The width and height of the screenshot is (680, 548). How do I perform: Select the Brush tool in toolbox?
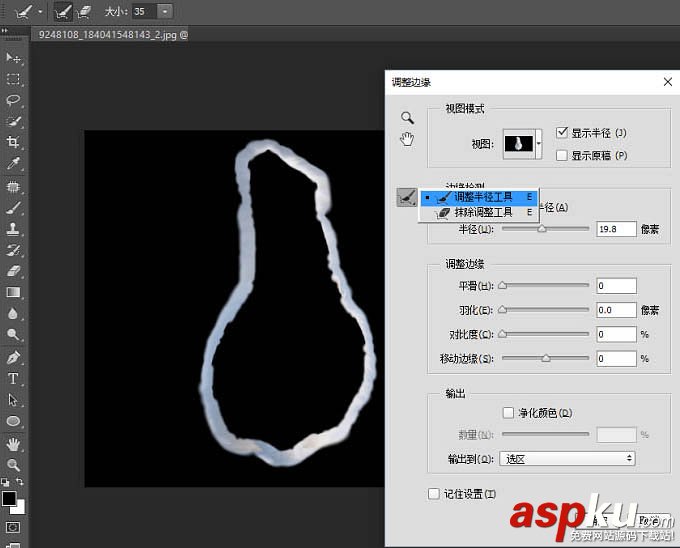tap(13, 208)
